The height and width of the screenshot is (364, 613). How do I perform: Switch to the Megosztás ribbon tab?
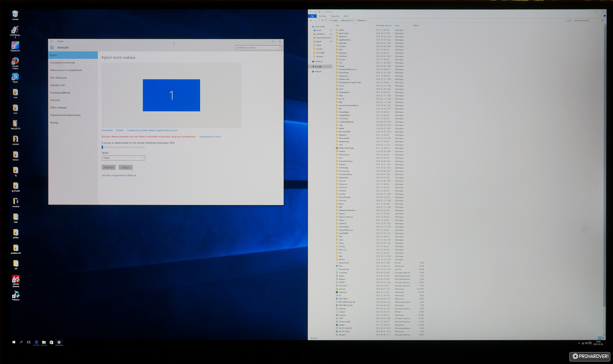(335, 16)
